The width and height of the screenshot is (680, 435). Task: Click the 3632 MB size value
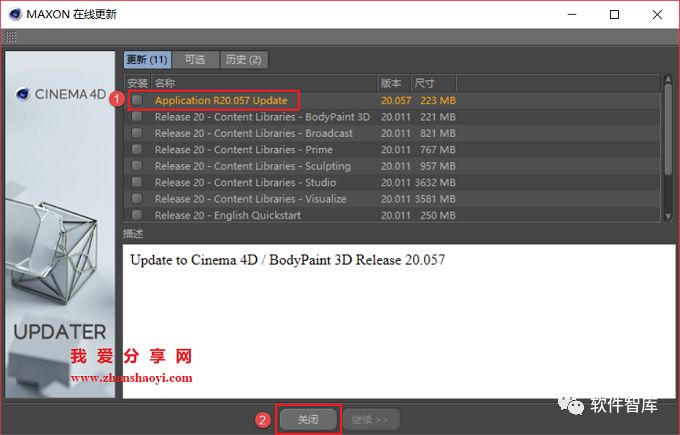(x=435, y=182)
